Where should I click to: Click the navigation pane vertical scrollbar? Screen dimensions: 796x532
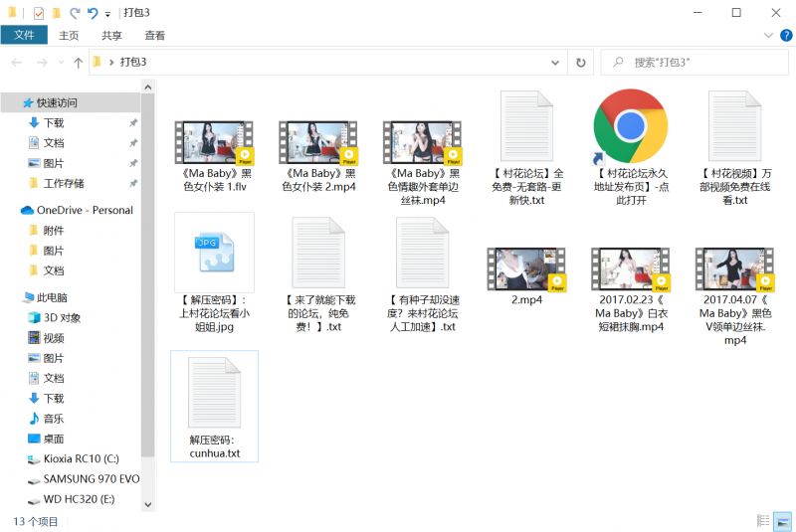[x=147, y=278]
